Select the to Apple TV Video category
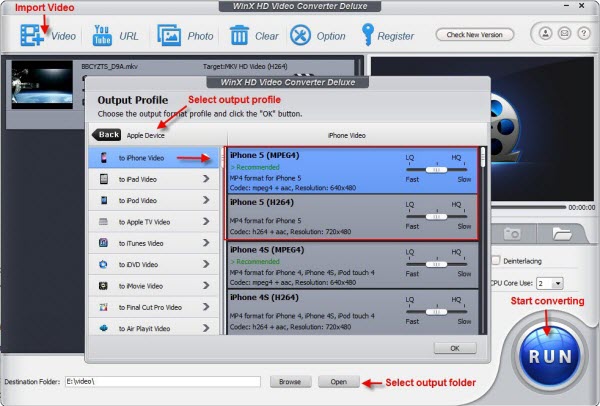The height and width of the screenshot is (406, 600). click(154, 222)
